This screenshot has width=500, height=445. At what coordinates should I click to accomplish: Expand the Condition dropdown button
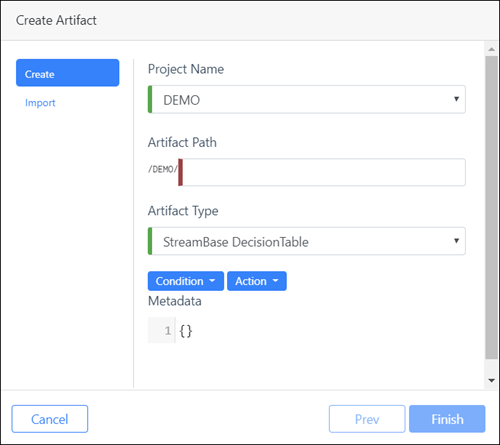click(186, 281)
